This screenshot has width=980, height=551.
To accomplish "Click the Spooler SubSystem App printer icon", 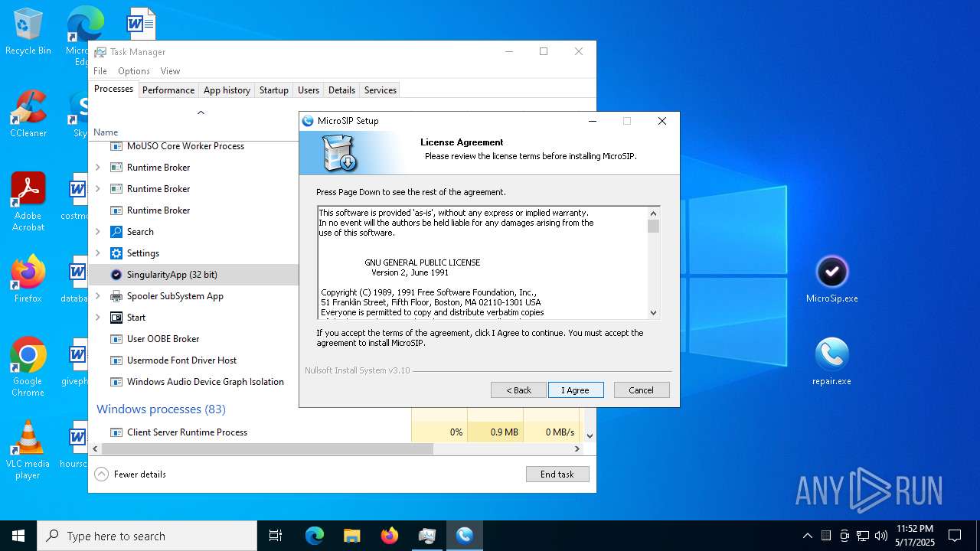I will pos(116,296).
